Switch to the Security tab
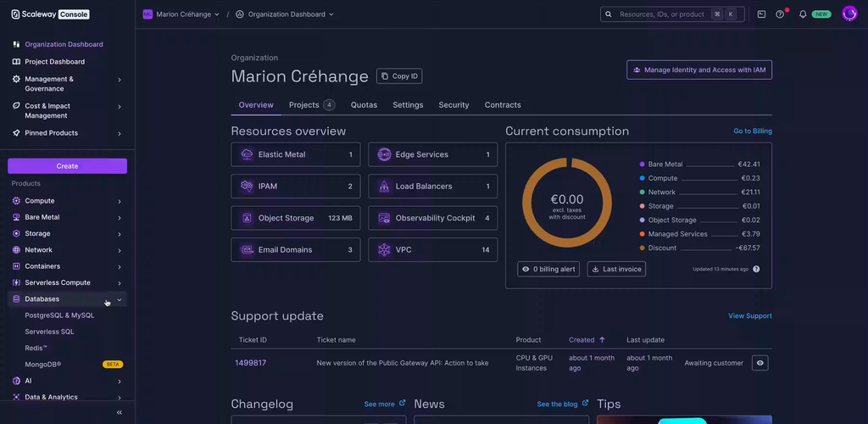 click(x=454, y=105)
